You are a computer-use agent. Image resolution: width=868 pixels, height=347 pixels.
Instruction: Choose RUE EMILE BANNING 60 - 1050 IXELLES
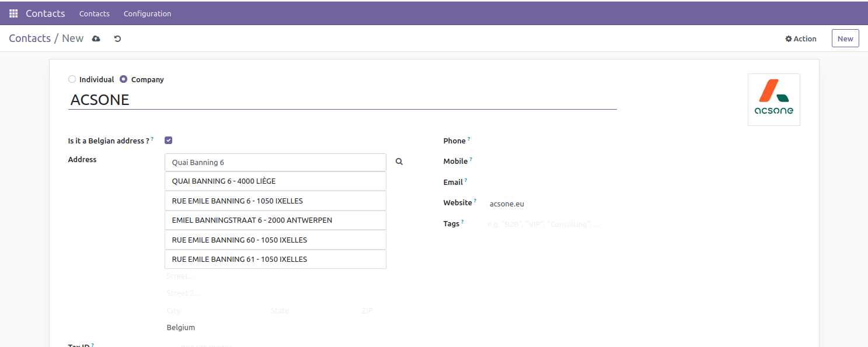[276, 240]
